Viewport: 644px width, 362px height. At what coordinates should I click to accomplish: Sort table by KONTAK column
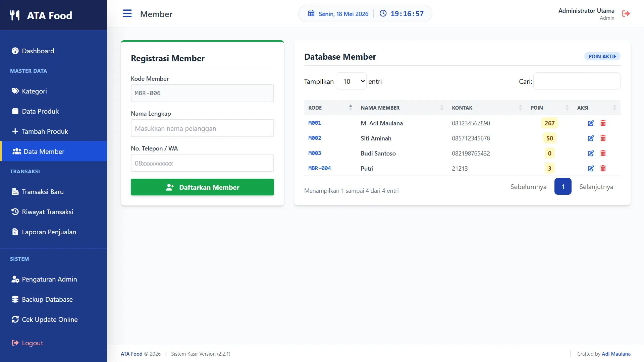[x=487, y=108]
